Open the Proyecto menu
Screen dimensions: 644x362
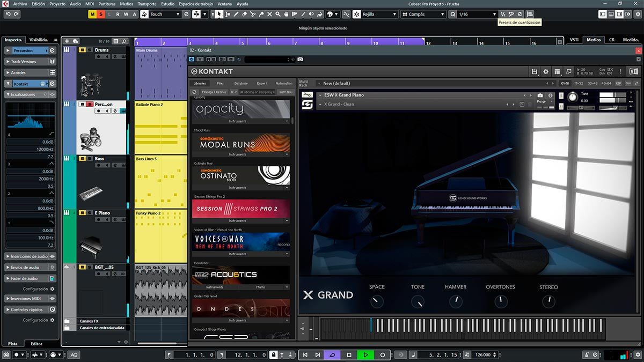[57, 4]
